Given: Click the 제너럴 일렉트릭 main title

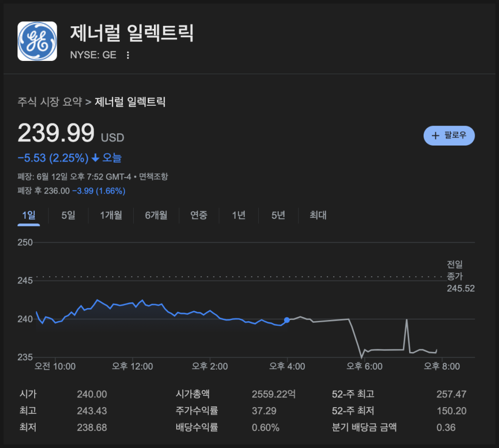Looking at the screenshot, I should [x=132, y=33].
